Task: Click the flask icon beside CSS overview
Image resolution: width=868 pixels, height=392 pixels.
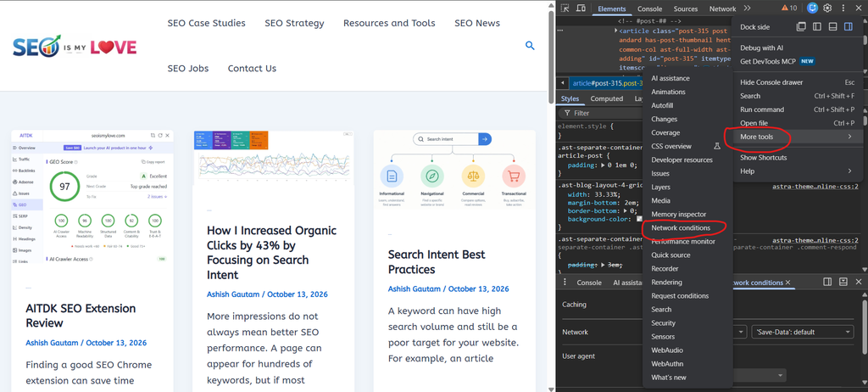Action: pyautogui.click(x=717, y=147)
